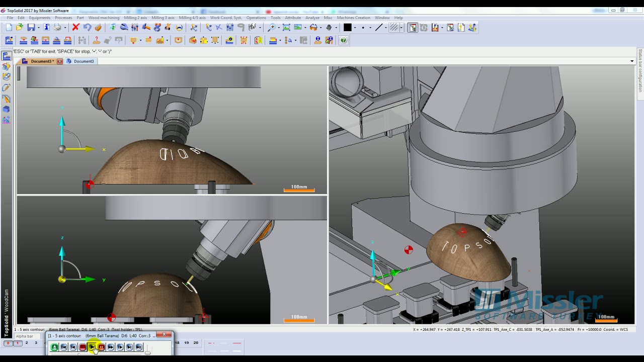Open a file using the folder icon

19,28
